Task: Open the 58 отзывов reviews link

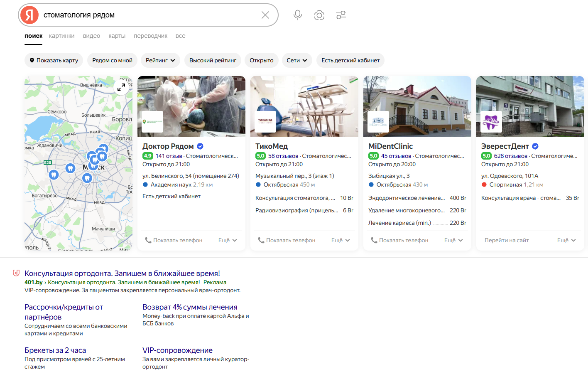Action: click(283, 156)
